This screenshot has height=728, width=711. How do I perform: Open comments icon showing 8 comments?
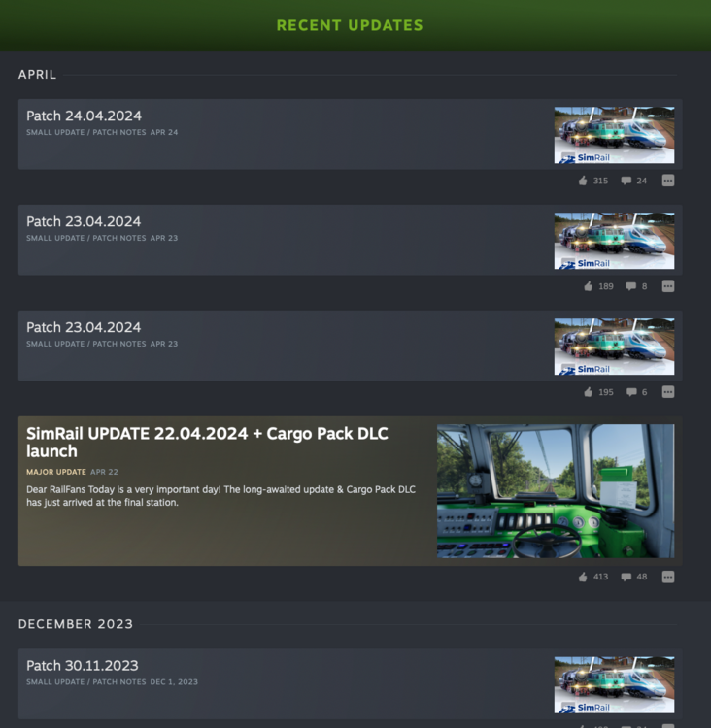pos(630,286)
